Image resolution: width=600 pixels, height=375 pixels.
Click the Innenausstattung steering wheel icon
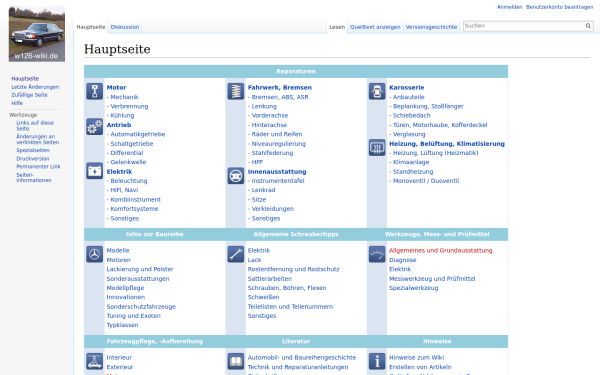pyautogui.click(x=236, y=176)
